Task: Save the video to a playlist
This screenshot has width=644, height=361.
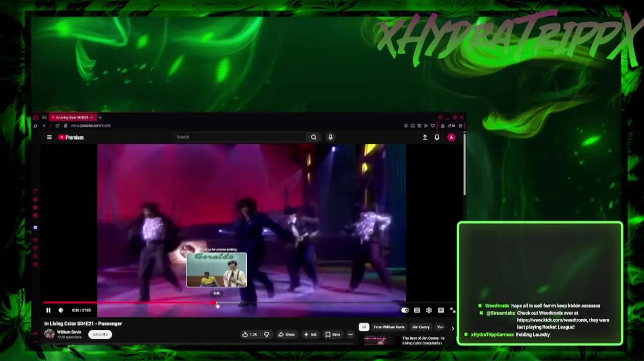Action: [333, 334]
